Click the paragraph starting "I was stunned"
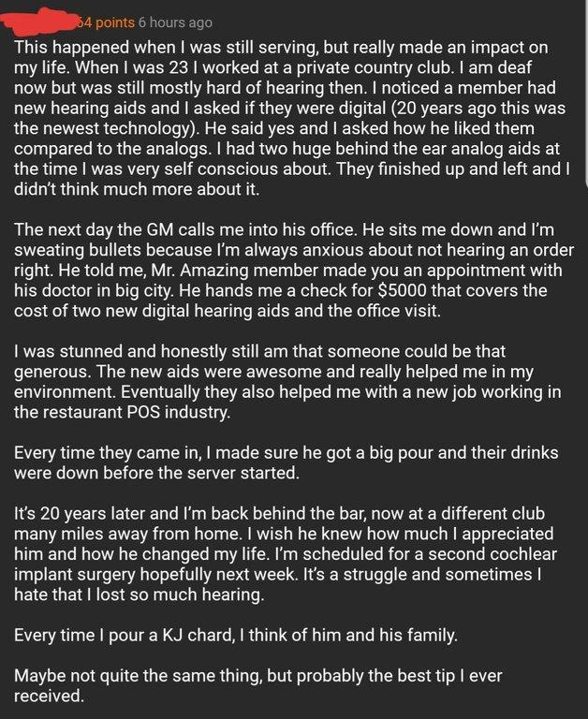Image resolution: width=588 pixels, height=719 pixels. tap(287, 382)
